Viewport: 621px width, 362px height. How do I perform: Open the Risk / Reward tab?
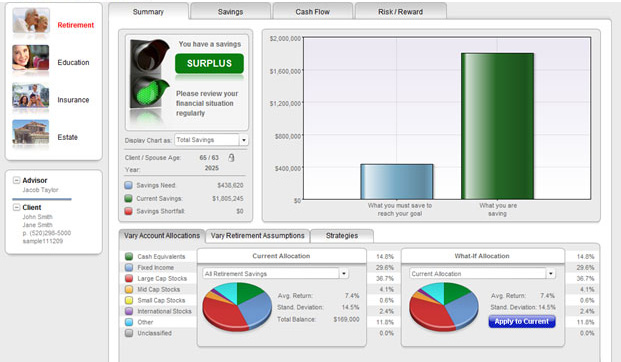[x=400, y=11]
